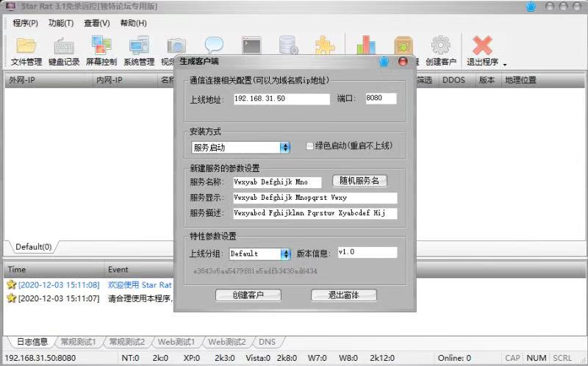Click the 系统管理 computers icon
Screen dimensions: 588x366
point(139,46)
